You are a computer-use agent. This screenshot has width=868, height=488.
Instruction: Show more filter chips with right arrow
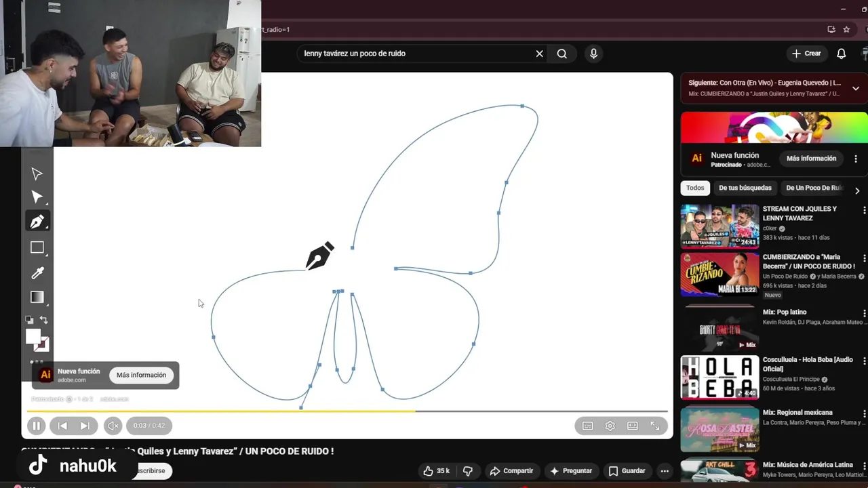pos(857,190)
